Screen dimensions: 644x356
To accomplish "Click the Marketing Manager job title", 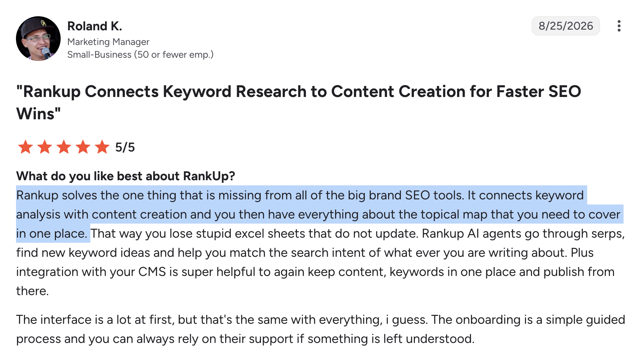I will (x=108, y=42).
